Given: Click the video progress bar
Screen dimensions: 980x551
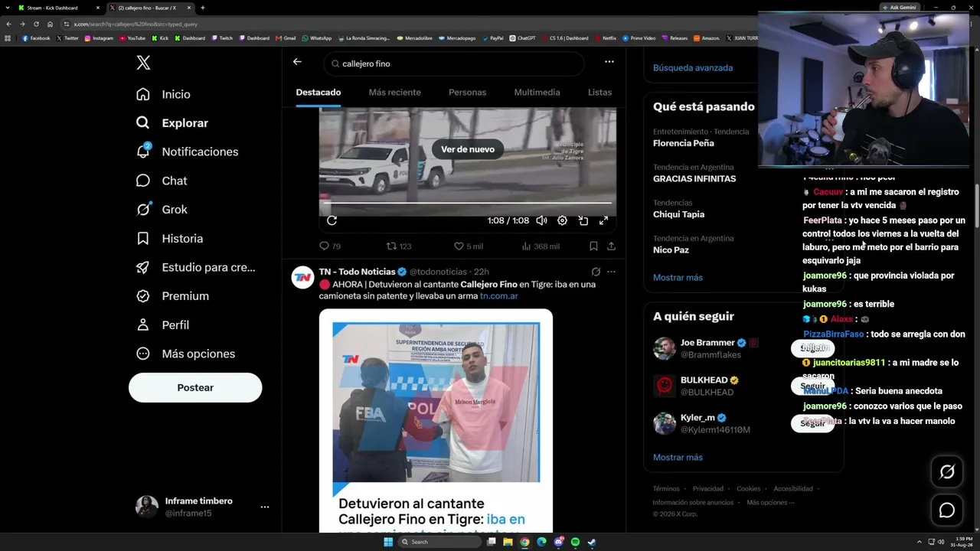Looking at the screenshot, I should (x=467, y=204).
